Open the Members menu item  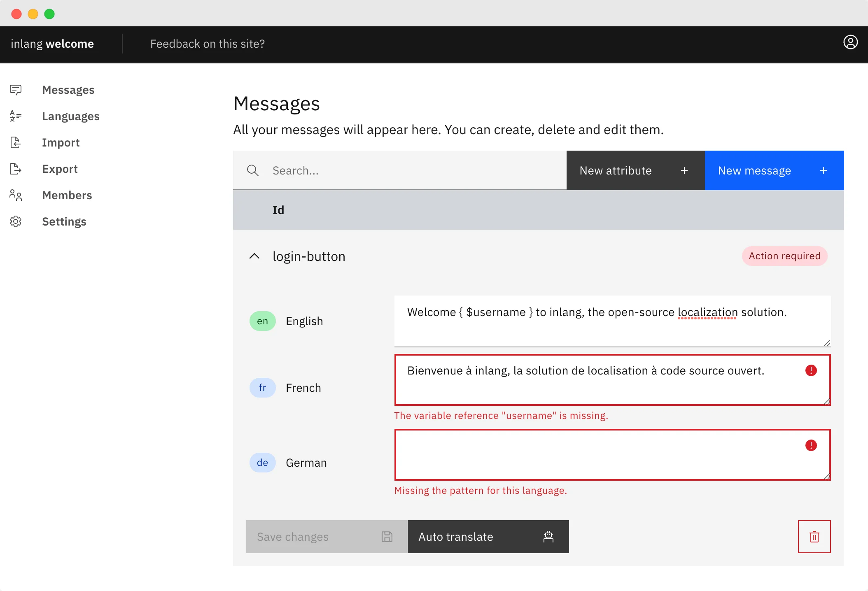[67, 195]
